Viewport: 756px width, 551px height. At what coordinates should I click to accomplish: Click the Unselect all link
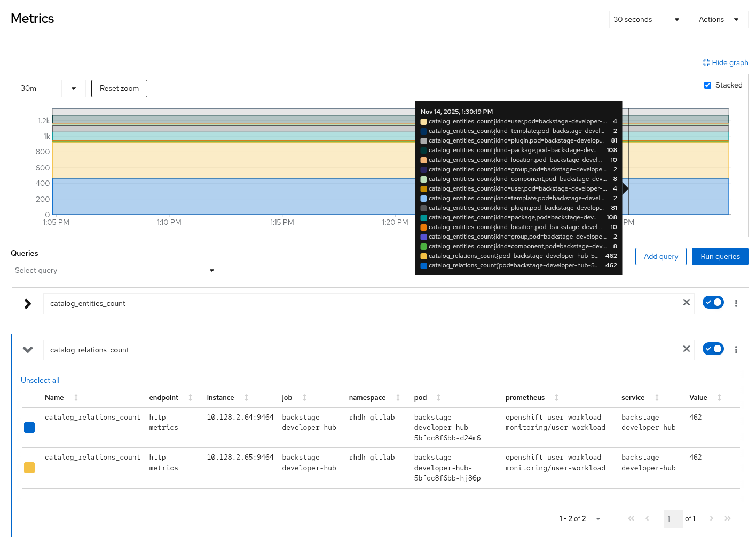pyautogui.click(x=40, y=380)
